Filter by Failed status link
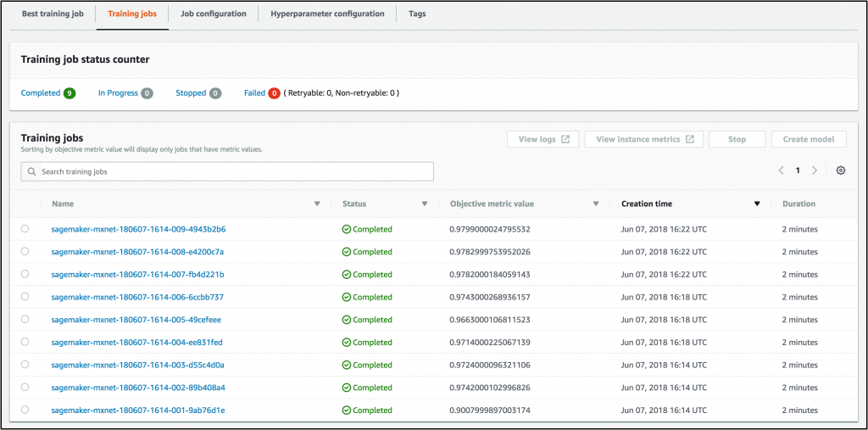 pos(254,93)
